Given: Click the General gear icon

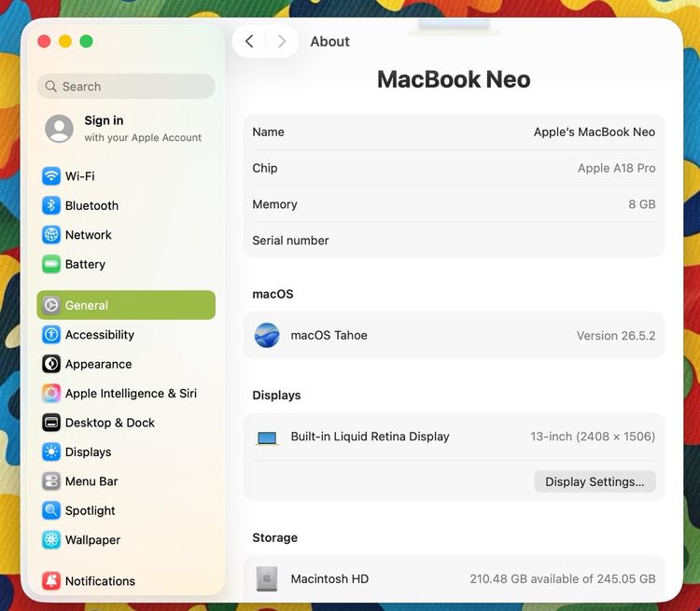Looking at the screenshot, I should coord(51,305).
